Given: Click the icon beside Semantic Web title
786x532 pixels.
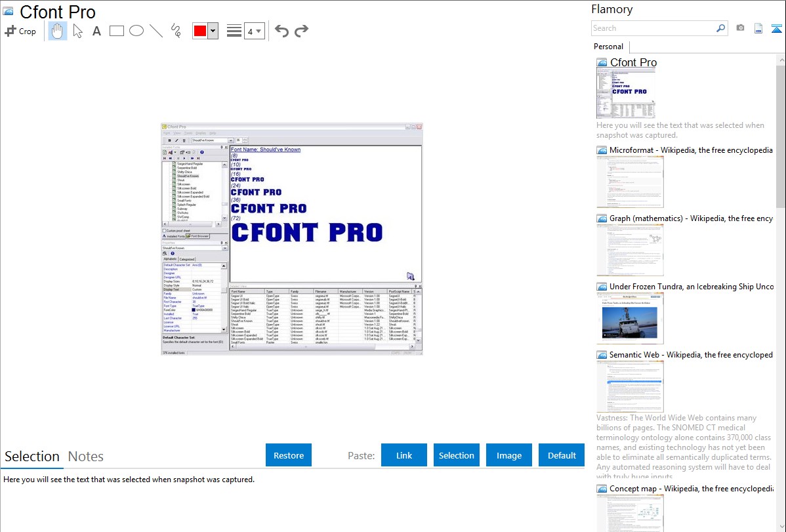Looking at the screenshot, I should click(x=602, y=354).
